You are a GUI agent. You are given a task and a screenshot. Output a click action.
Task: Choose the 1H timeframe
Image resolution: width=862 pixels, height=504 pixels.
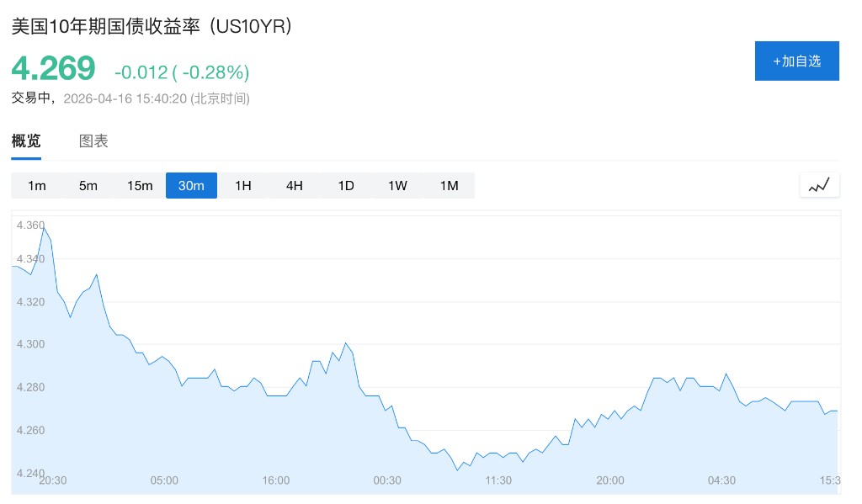[x=243, y=186]
